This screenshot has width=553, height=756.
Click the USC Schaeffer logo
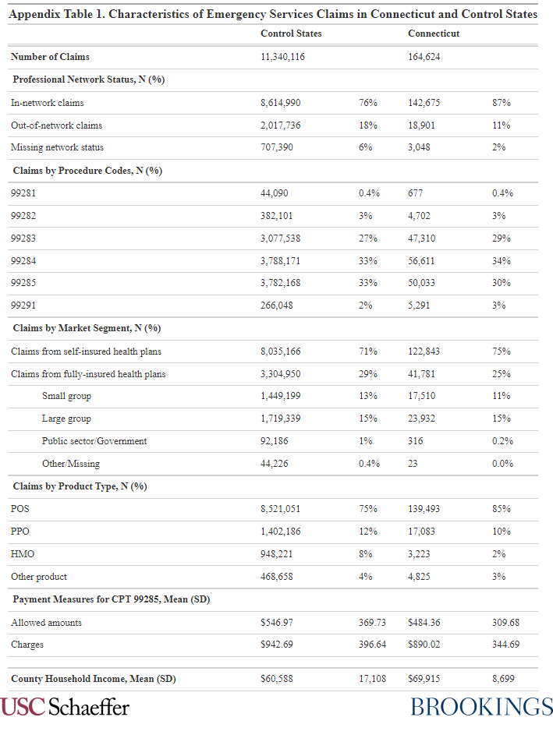coord(65,707)
